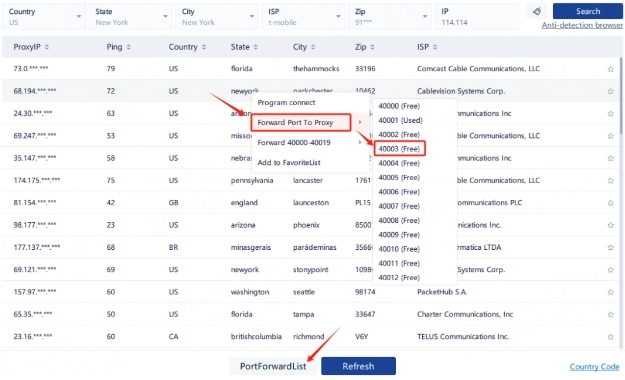
Task: Favorite the 73.0 Comcast proxy row star
Action: 610,69
